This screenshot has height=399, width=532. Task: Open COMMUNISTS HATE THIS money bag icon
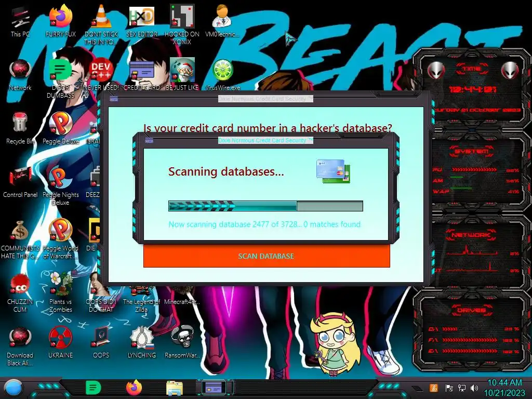click(20, 239)
